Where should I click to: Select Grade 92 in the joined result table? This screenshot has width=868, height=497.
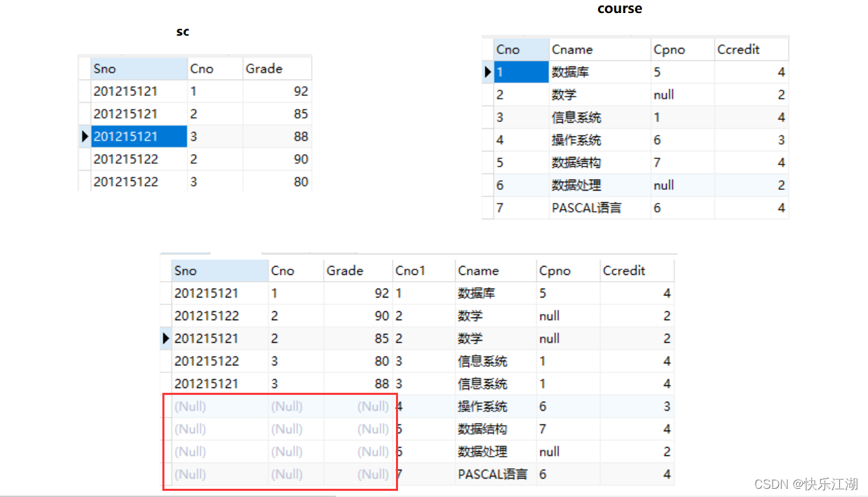coord(358,293)
